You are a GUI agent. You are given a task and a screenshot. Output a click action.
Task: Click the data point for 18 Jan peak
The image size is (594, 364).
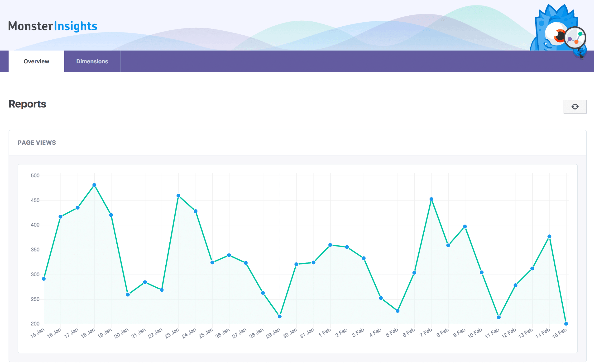coord(94,185)
